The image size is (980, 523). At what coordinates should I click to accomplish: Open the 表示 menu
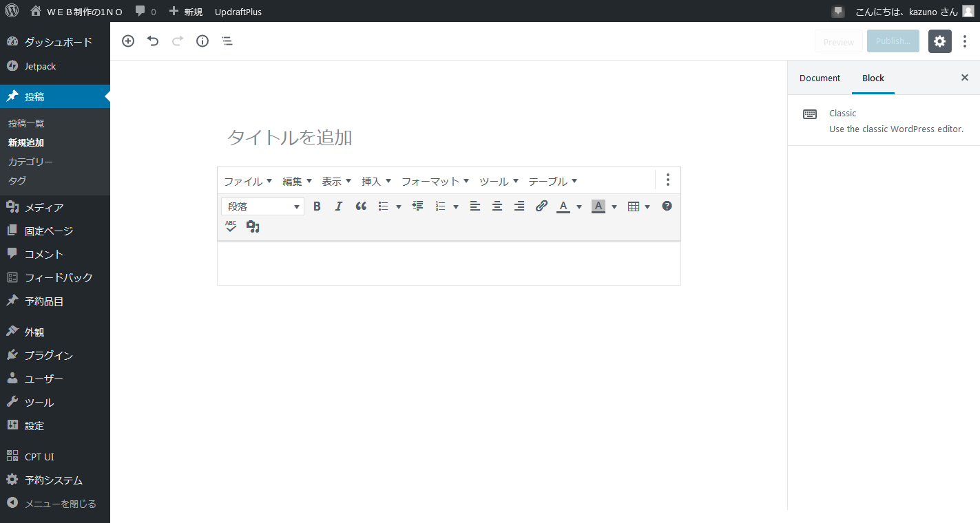[337, 181]
